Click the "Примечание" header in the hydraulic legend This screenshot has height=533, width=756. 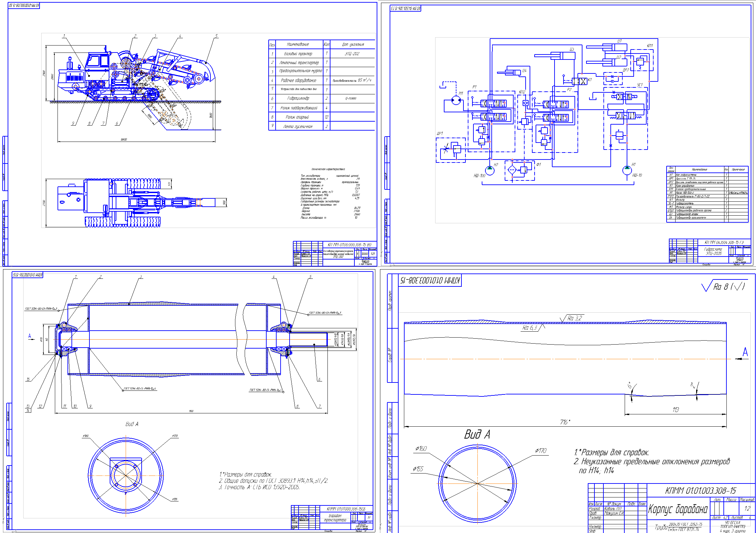[x=738, y=169]
